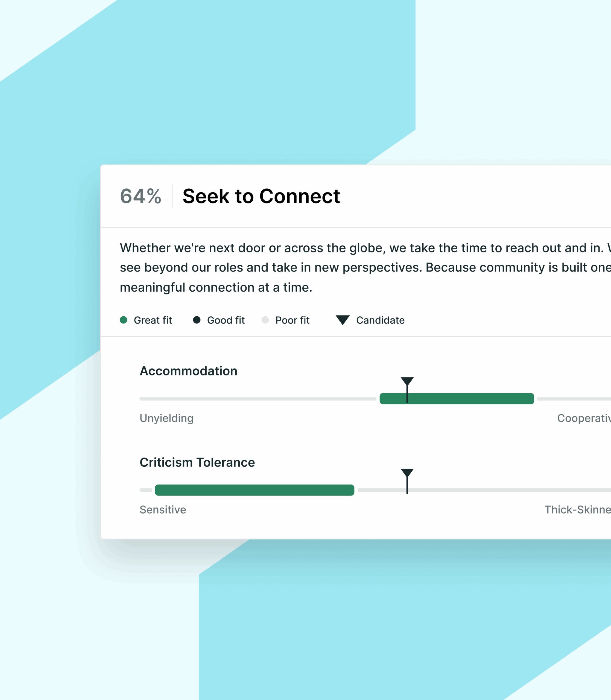Click the gray Poor fit legend dot
The width and height of the screenshot is (611, 700).
click(265, 320)
